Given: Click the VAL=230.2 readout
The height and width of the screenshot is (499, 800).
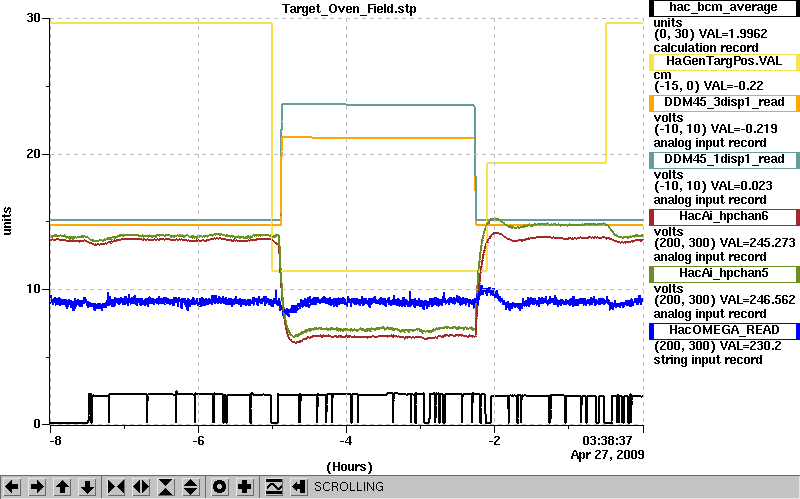Looking at the screenshot, I should pos(751,346).
